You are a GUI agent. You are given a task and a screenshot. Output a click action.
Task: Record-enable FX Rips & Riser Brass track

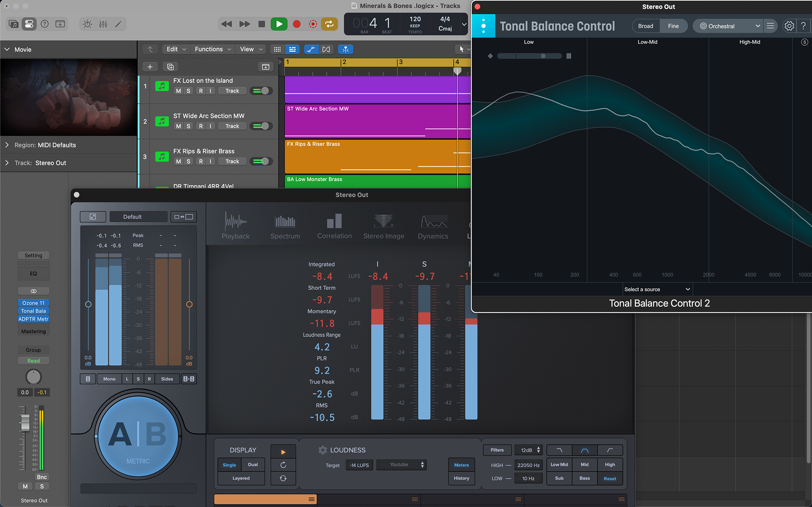pos(201,161)
